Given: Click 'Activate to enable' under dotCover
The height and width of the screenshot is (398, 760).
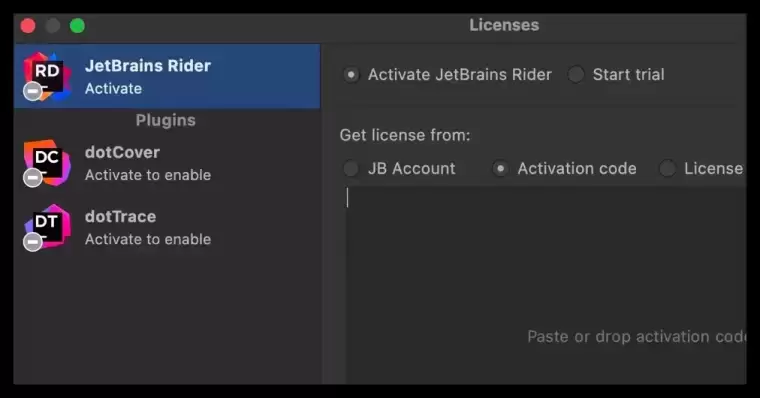Looking at the screenshot, I should click(148, 175).
